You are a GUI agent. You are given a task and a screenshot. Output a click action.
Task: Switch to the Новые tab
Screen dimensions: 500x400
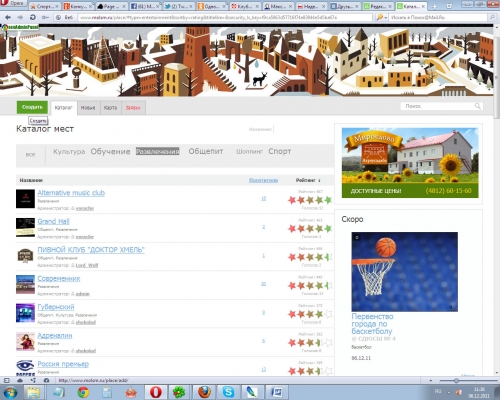tap(88, 108)
